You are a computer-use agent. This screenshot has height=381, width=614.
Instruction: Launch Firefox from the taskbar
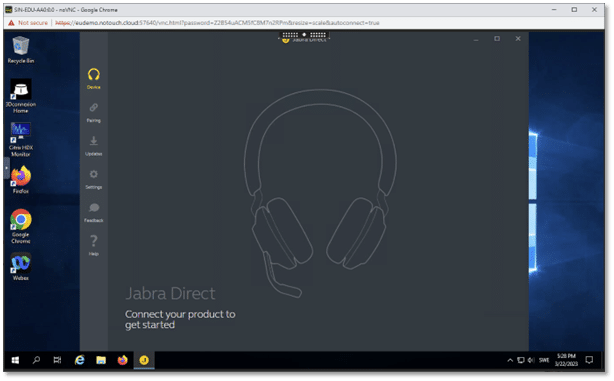pos(123,361)
